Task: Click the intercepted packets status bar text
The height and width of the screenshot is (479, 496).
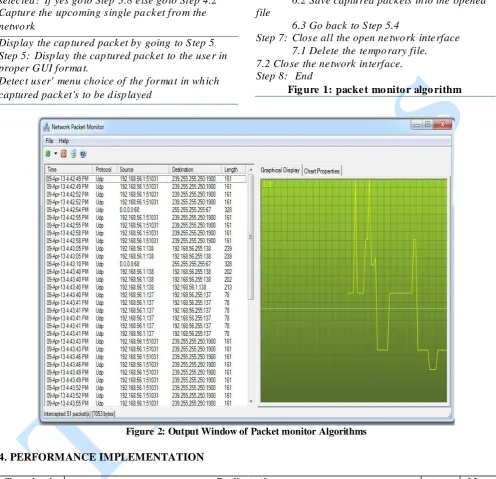Action: click(x=79, y=414)
